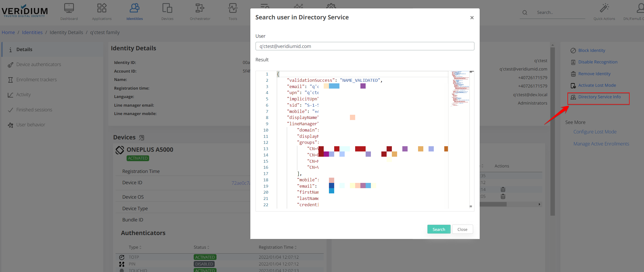Click the User input field
The image size is (644, 272).
coord(365,46)
